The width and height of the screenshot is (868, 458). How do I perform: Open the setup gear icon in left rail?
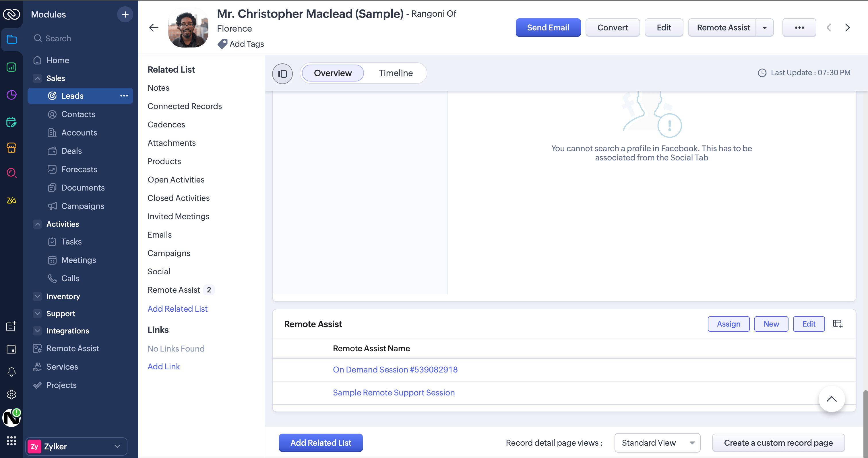(x=11, y=394)
